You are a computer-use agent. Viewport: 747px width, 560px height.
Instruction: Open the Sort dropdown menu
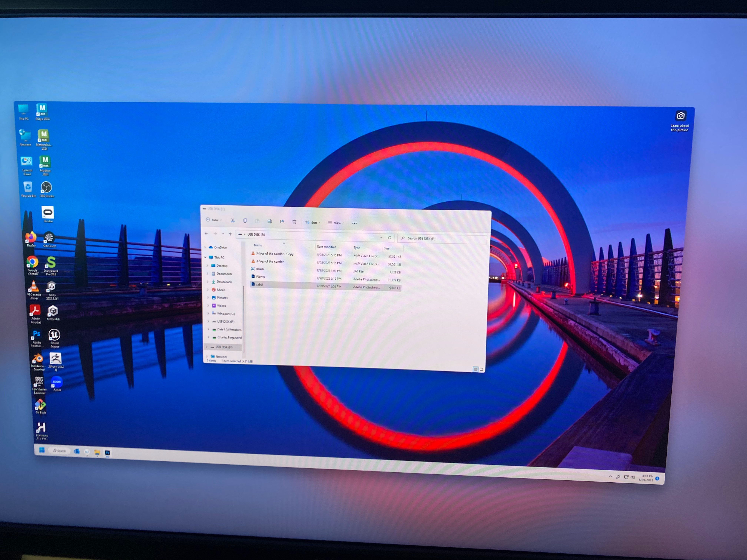[x=313, y=222]
